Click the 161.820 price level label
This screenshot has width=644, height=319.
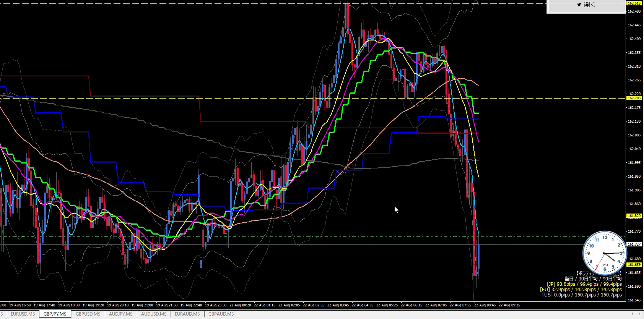click(x=634, y=216)
